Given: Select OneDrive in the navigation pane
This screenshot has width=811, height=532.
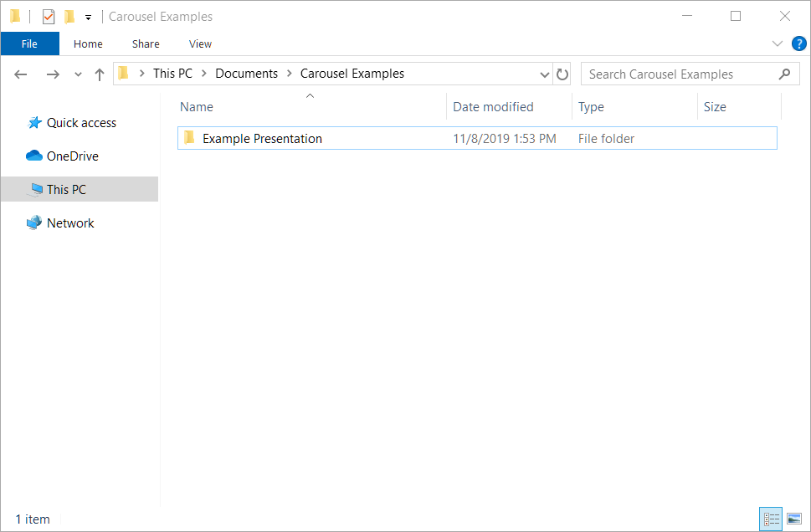Looking at the screenshot, I should click(x=73, y=156).
